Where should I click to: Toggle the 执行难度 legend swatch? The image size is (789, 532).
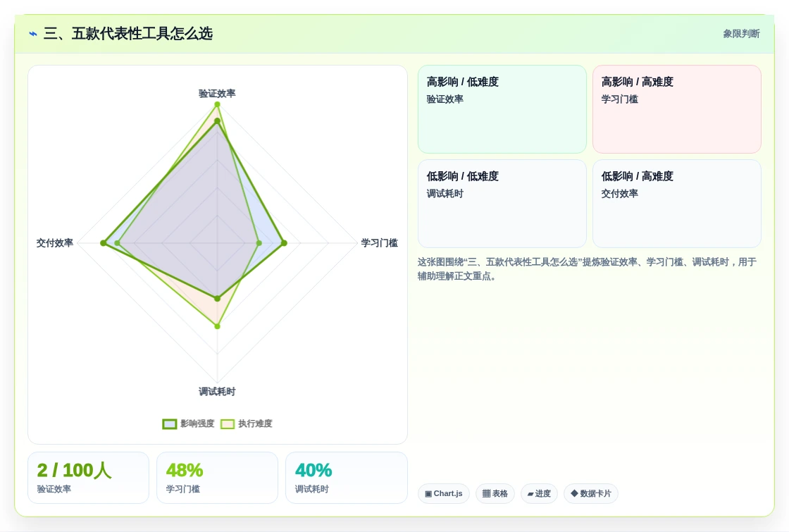click(228, 423)
